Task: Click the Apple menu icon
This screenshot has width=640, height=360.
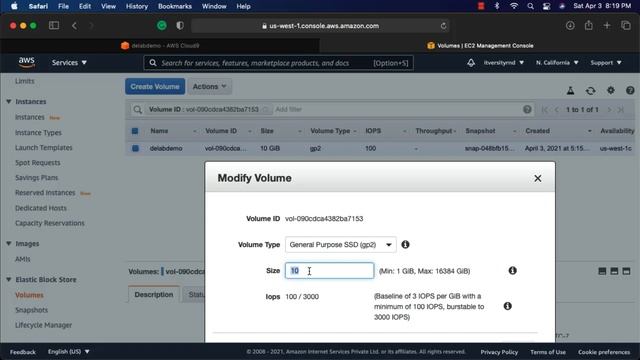Action: click(x=14, y=6)
